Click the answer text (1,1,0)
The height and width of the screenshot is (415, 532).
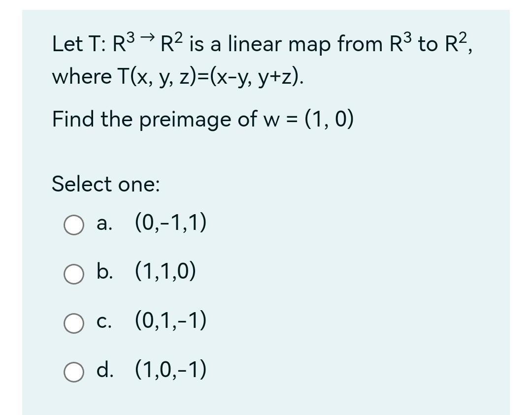click(x=167, y=272)
